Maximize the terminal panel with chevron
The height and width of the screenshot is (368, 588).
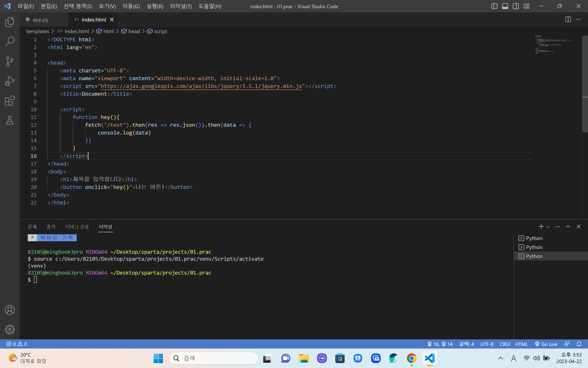(568, 227)
